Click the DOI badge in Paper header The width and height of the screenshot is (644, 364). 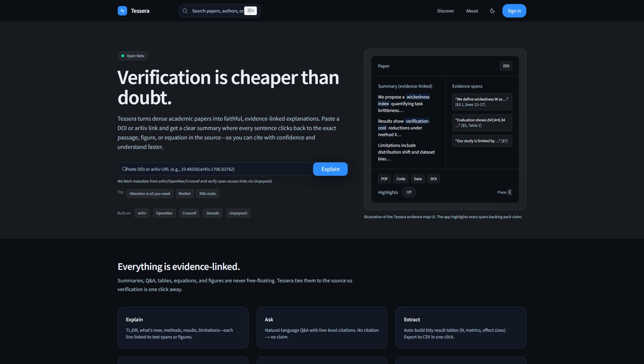[506, 66]
